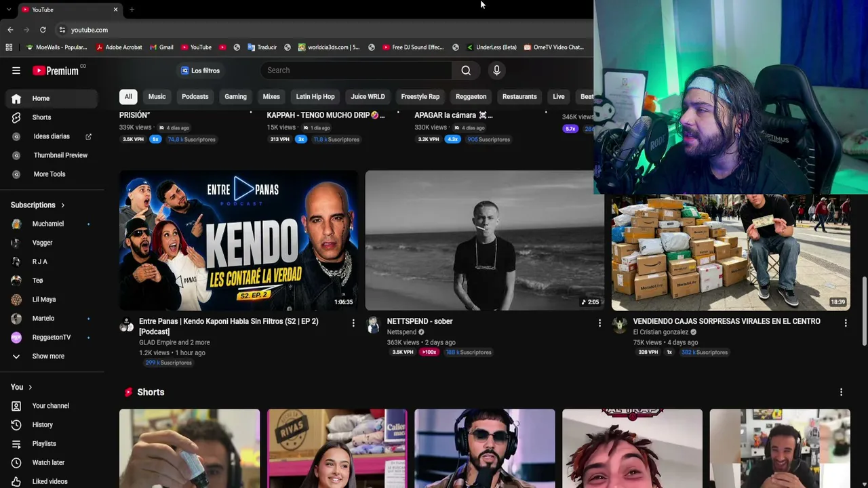Expand the You section chevron

click(x=30, y=387)
